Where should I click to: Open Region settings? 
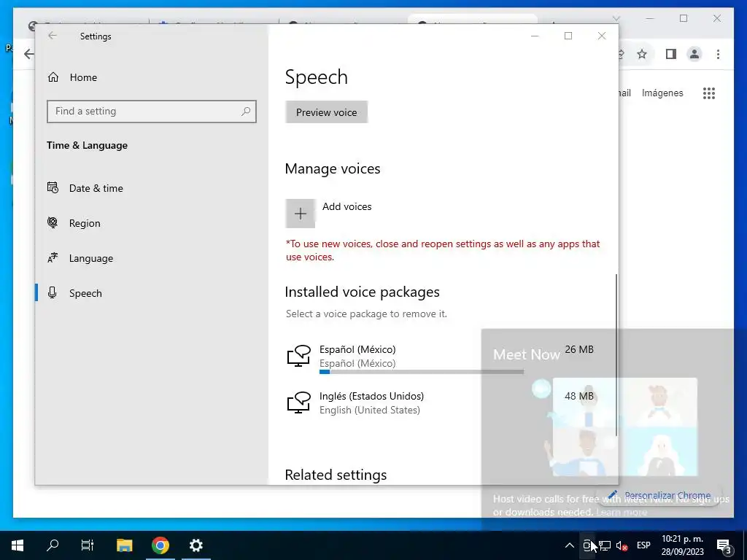tap(152, 223)
